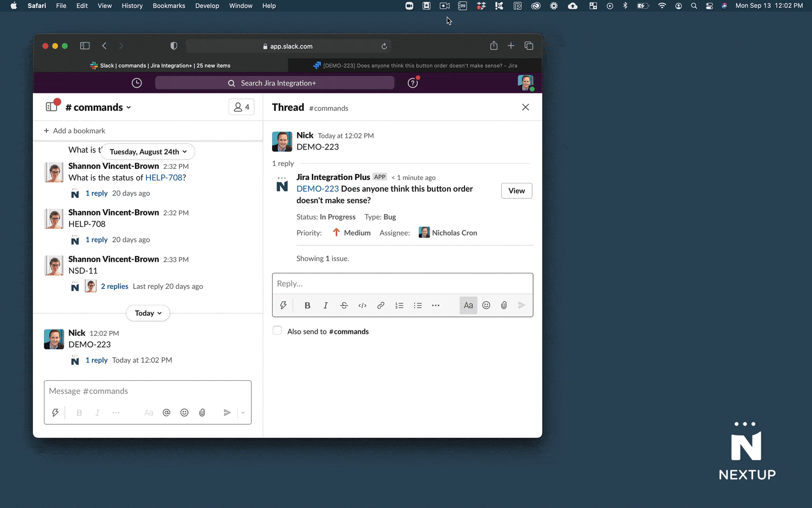The image size is (812, 508).
Task: Open emoji picker in thread reply
Action: (x=486, y=305)
